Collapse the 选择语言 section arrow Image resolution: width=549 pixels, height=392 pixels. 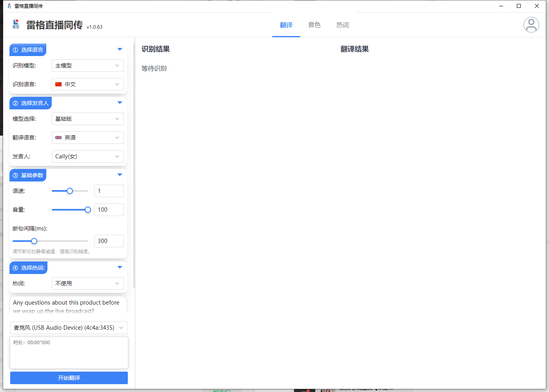pyautogui.click(x=120, y=49)
